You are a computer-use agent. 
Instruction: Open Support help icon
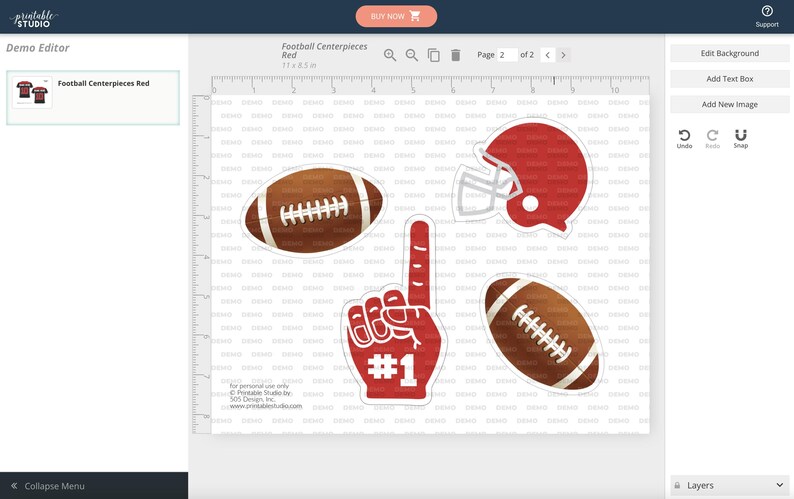tap(767, 16)
